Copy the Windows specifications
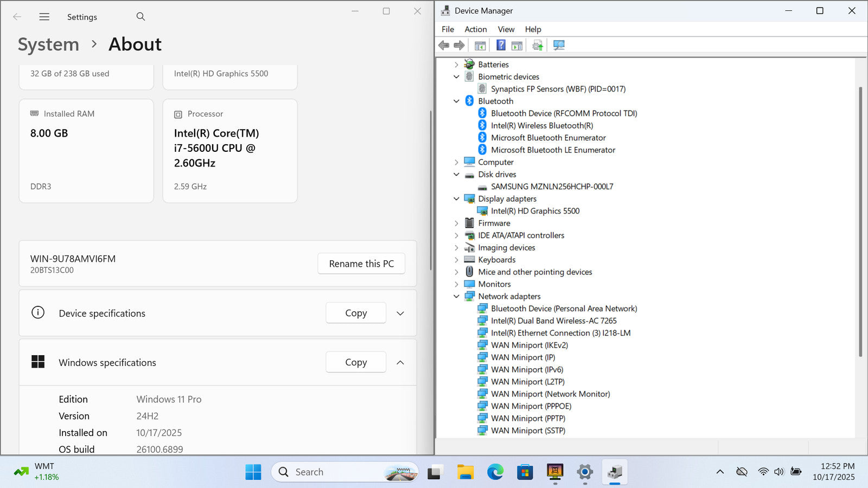This screenshot has width=868, height=488. coord(356,362)
